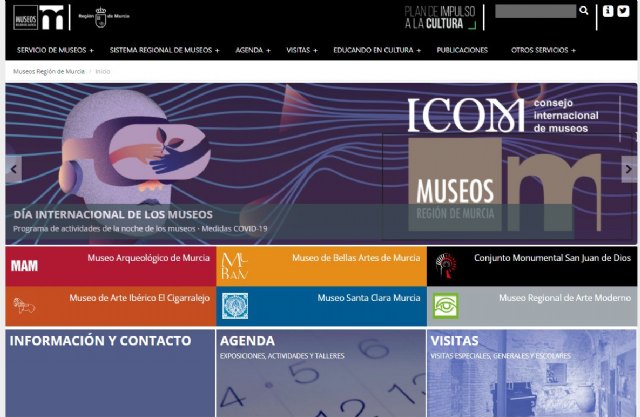Click the Plan de Impulso a la Cultura banner
Viewport: 640px width, 417px height.
440,18
